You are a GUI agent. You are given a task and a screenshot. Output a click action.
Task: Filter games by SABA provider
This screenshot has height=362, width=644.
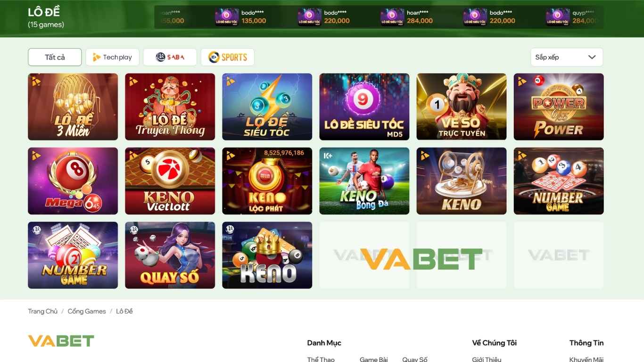point(170,57)
